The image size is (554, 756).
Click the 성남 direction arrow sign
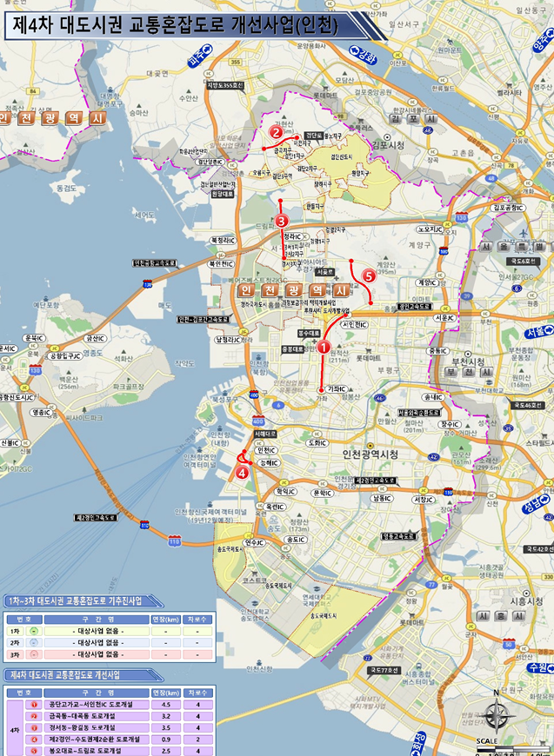pyautogui.click(x=536, y=502)
